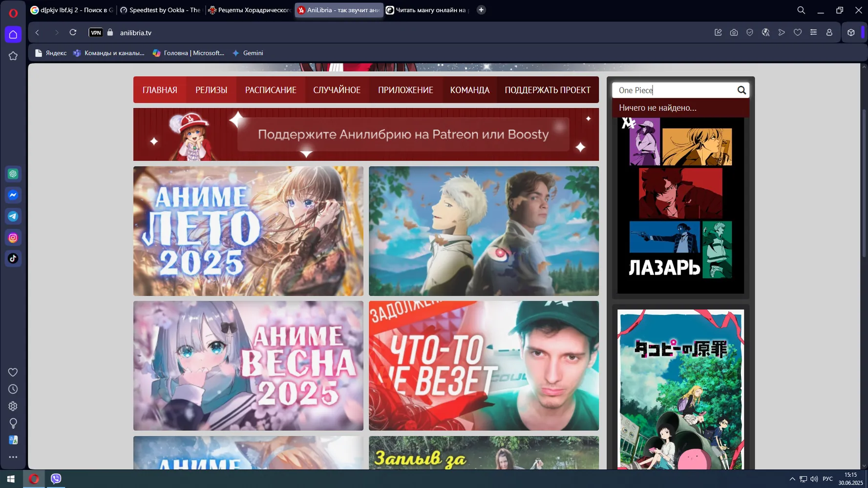Open Messenger in the Opera sidebar
Viewport: 868px width, 488px height.
13,195
